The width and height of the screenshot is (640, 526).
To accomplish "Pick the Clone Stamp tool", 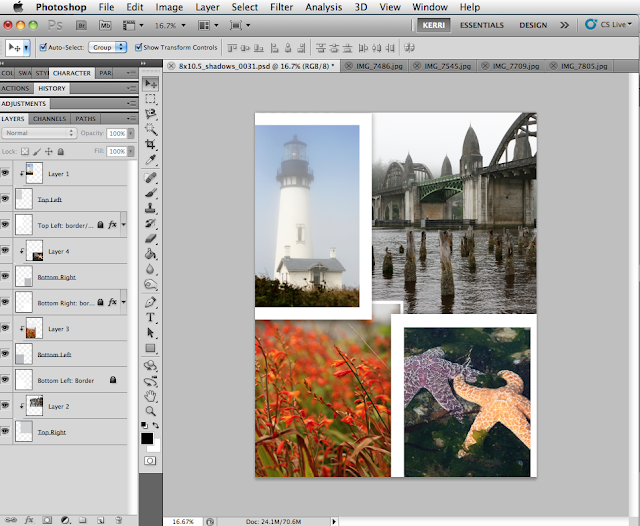I will (x=150, y=206).
